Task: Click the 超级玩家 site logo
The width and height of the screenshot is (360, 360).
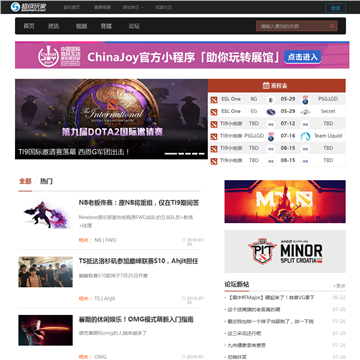Action: tap(28, 7)
